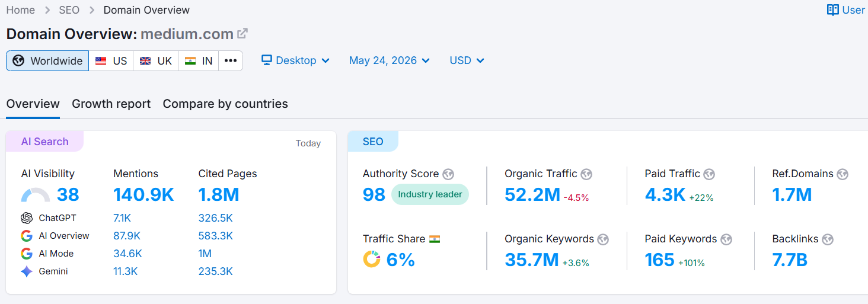Open Organic Traffic value 52.2M

coord(532,194)
